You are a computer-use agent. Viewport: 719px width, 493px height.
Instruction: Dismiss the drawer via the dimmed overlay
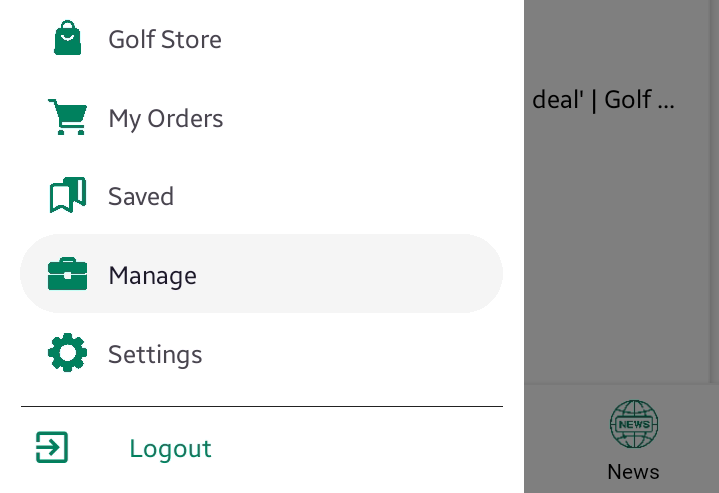tap(620, 250)
